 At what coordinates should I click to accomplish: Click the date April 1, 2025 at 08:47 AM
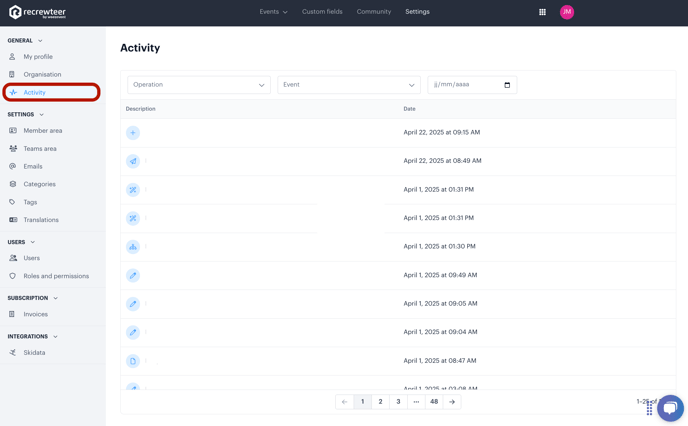[440, 361]
